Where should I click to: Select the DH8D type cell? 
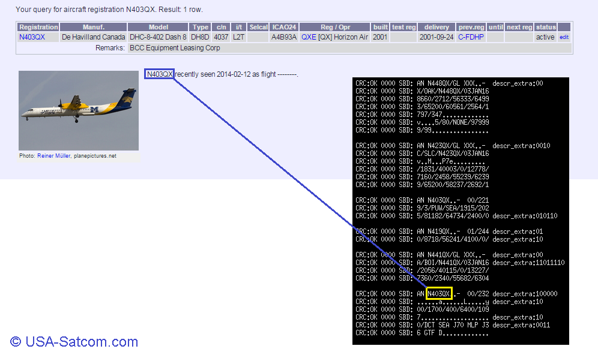pos(200,37)
